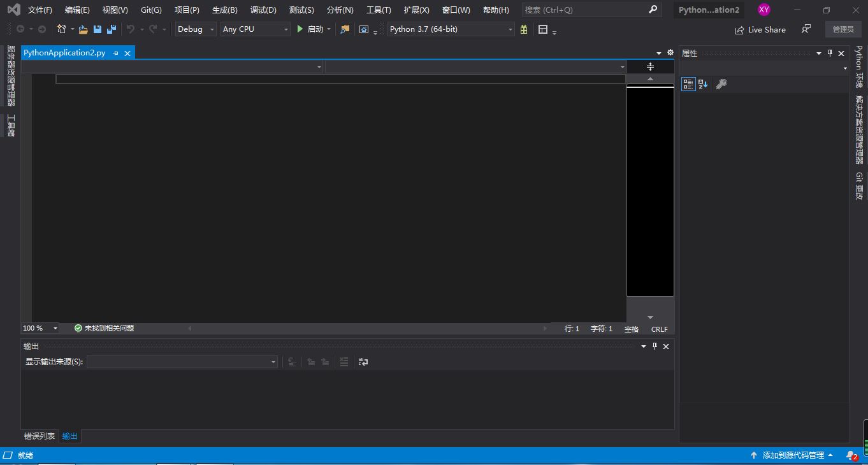868x465 pixels.
Task: Switch to the 错误列表 tab
Action: click(39, 436)
